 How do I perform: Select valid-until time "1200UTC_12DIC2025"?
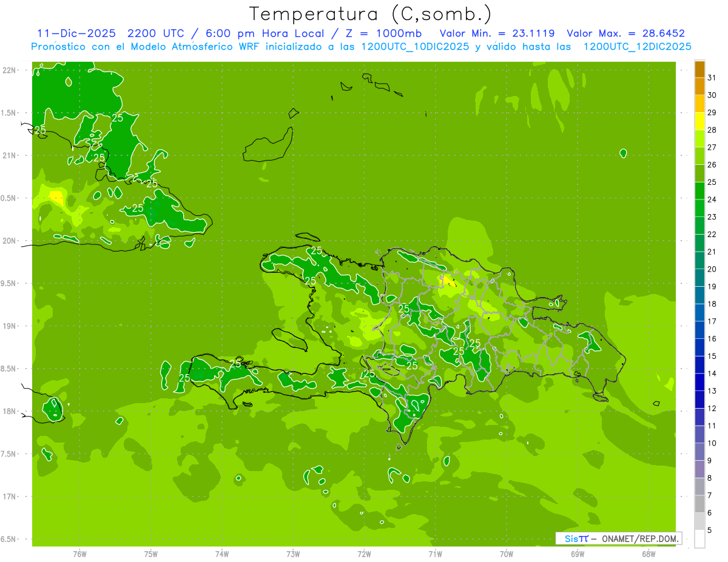[x=637, y=47]
